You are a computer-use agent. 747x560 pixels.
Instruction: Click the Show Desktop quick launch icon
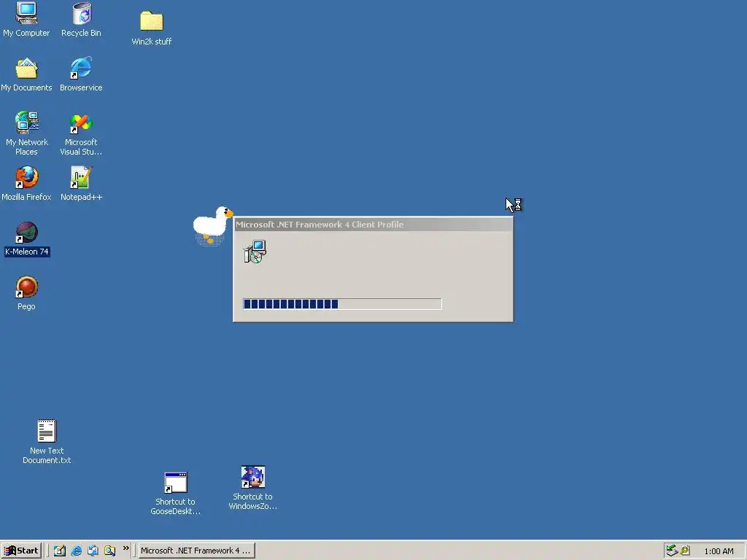[x=60, y=551]
